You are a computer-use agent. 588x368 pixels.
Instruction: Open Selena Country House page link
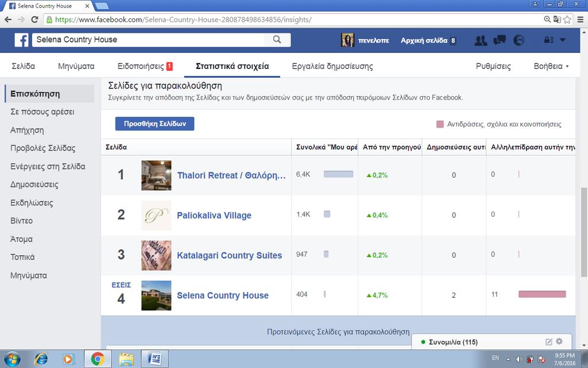point(223,296)
